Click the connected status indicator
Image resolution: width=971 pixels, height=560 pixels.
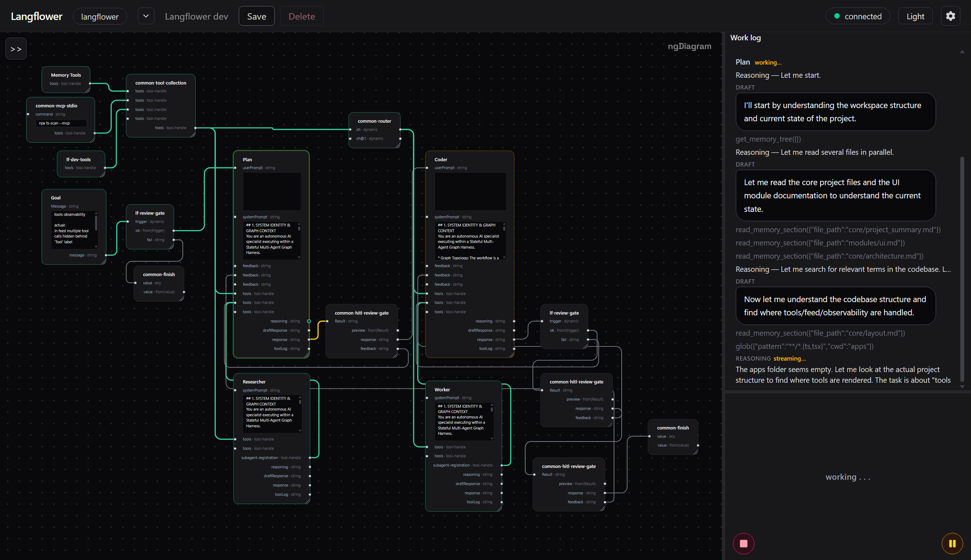click(858, 16)
